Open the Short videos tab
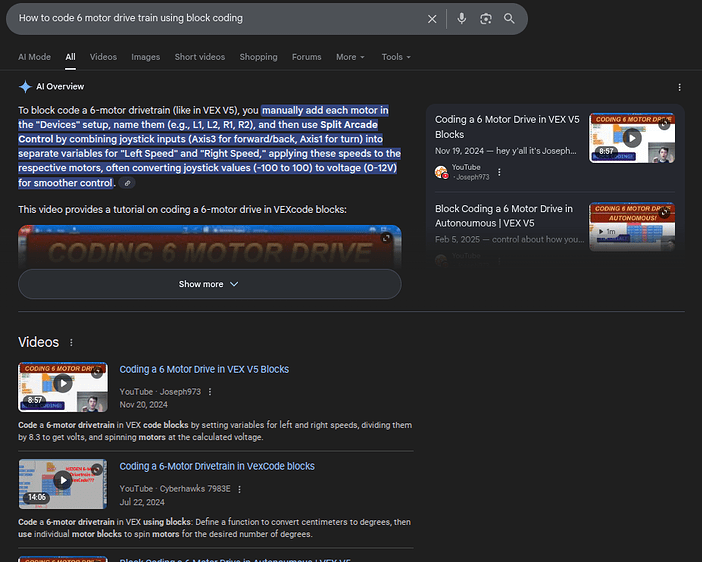This screenshot has width=702, height=562. point(200,57)
